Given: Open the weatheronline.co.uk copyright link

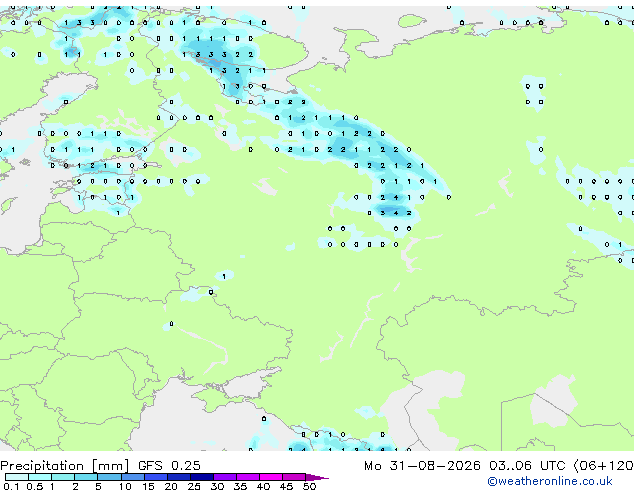Looking at the screenshot, I should point(549,481).
